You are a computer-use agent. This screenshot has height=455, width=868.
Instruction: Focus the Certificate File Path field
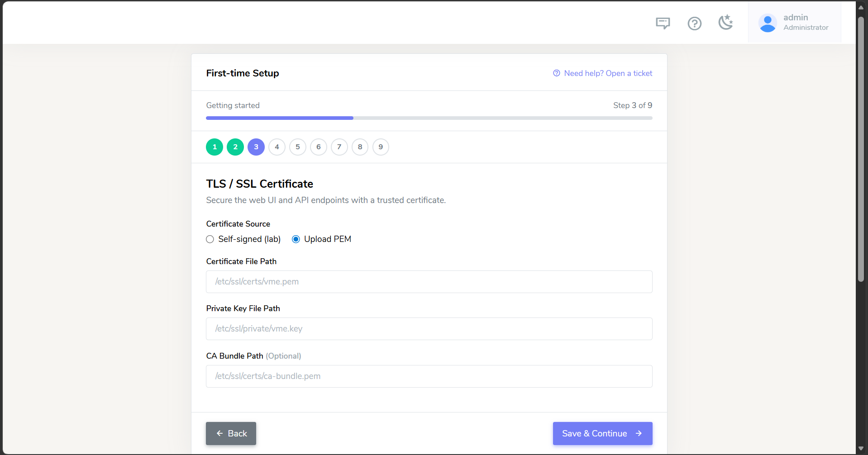click(x=429, y=282)
